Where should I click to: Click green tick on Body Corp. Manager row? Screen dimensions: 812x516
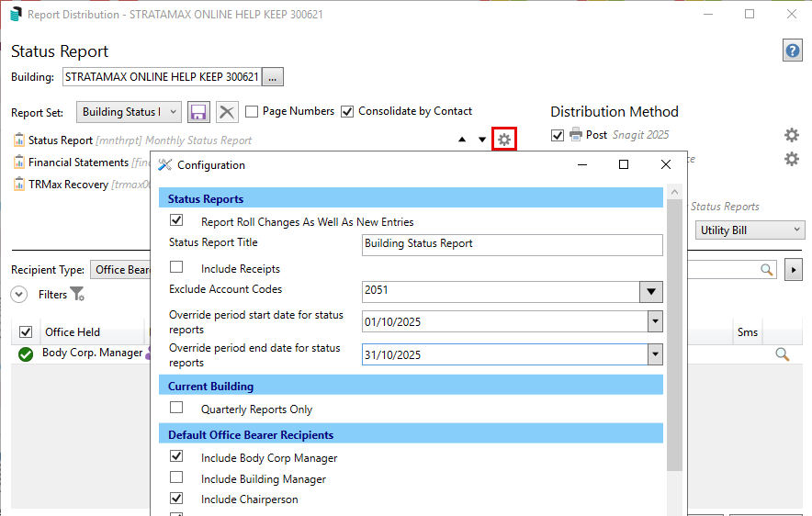click(x=26, y=354)
